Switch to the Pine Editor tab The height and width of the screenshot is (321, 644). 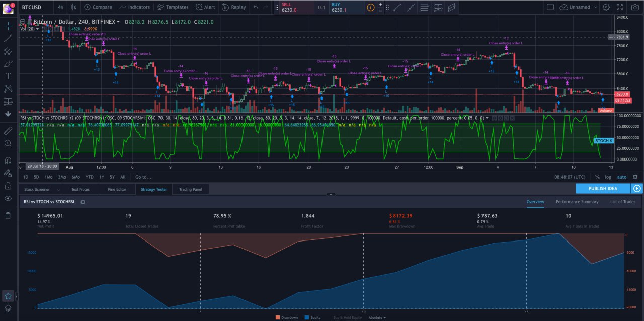(x=116, y=189)
